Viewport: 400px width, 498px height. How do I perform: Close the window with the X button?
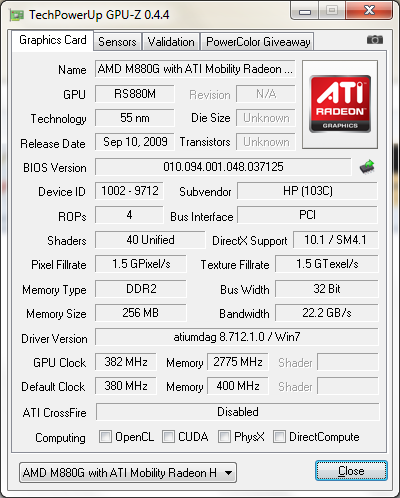click(x=369, y=11)
